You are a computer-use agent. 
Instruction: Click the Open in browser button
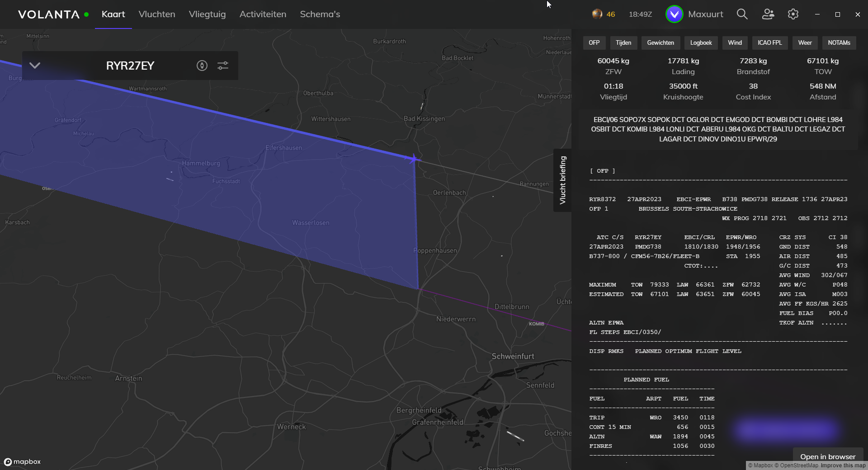828,456
